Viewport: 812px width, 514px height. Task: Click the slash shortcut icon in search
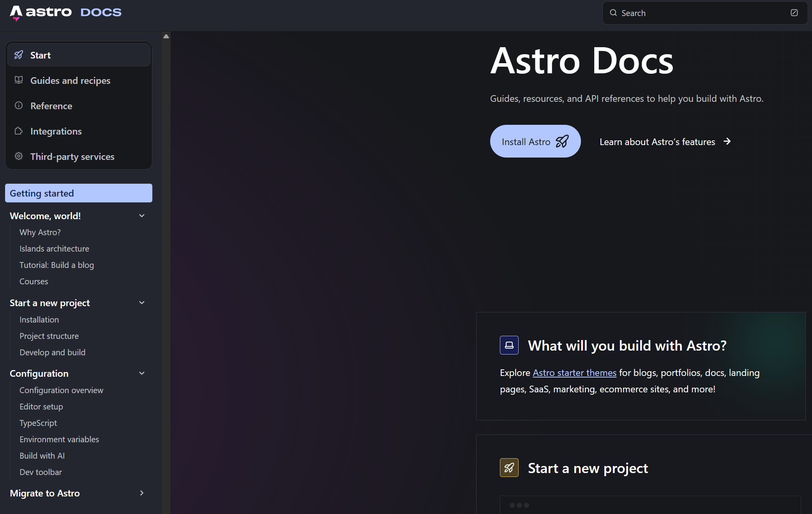(794, 13)
